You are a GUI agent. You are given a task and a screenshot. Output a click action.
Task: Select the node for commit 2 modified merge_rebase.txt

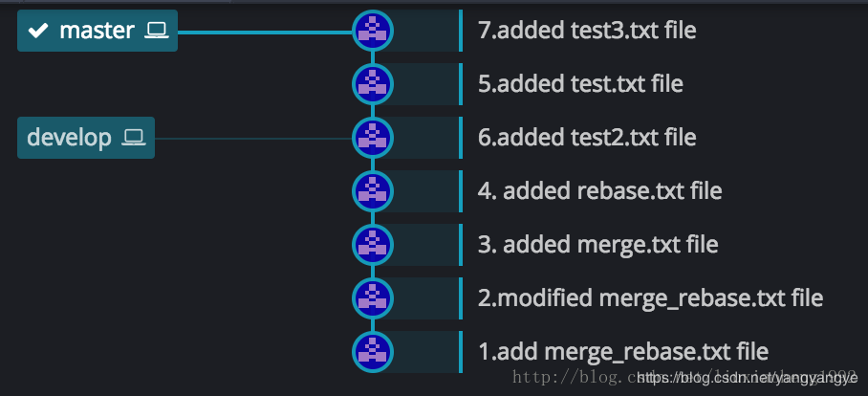pos(372,298)
